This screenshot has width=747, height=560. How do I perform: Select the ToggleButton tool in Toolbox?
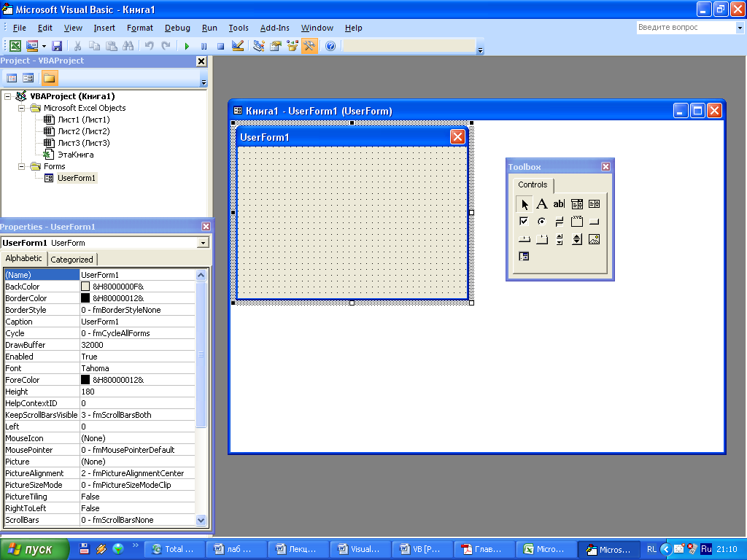[x=559, y=222]
